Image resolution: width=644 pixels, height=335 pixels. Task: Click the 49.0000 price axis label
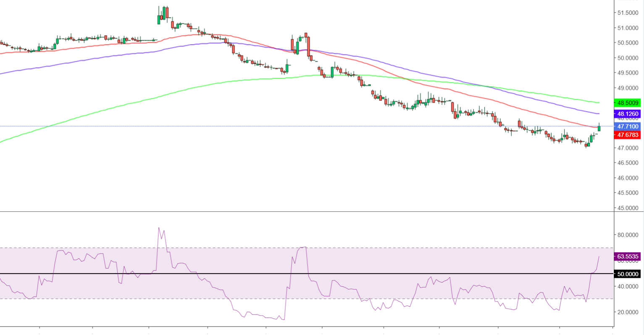pyautogui.click(x=628, y=88)
